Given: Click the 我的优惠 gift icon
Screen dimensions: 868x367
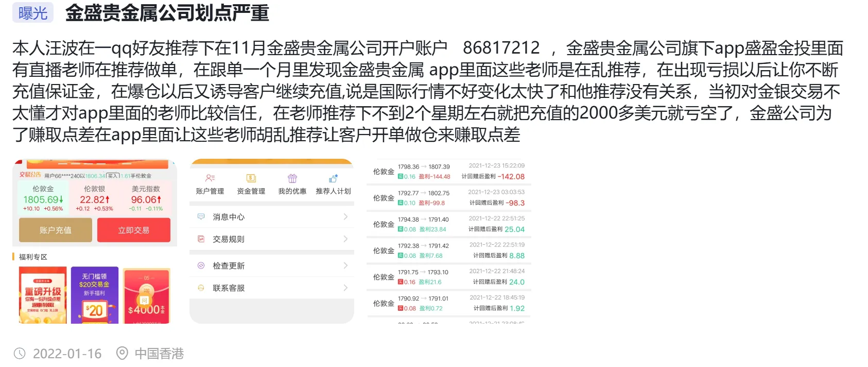Looking at the screenshot, I should pos(292,178).
